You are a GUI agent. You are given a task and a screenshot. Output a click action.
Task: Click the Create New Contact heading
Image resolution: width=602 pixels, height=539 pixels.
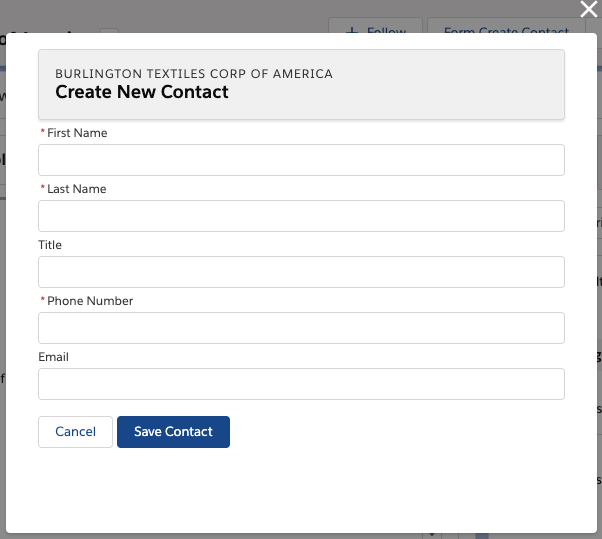click(x=142, y=93)
